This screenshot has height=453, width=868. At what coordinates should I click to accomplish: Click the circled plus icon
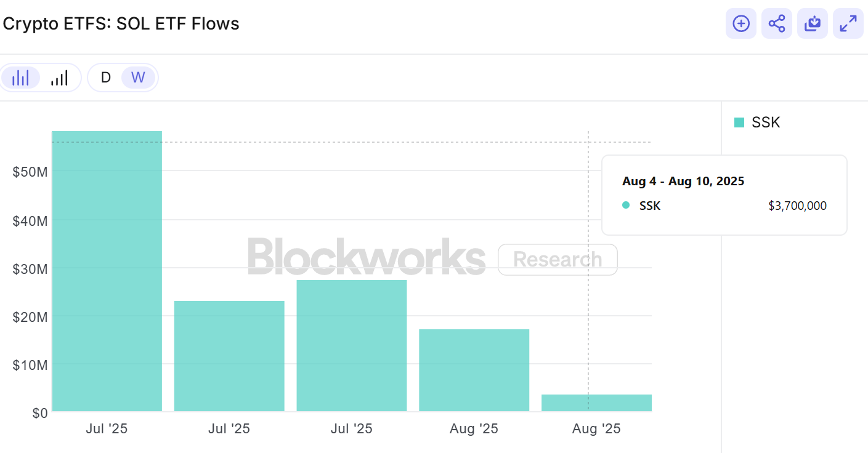click(x=740, y=23)
